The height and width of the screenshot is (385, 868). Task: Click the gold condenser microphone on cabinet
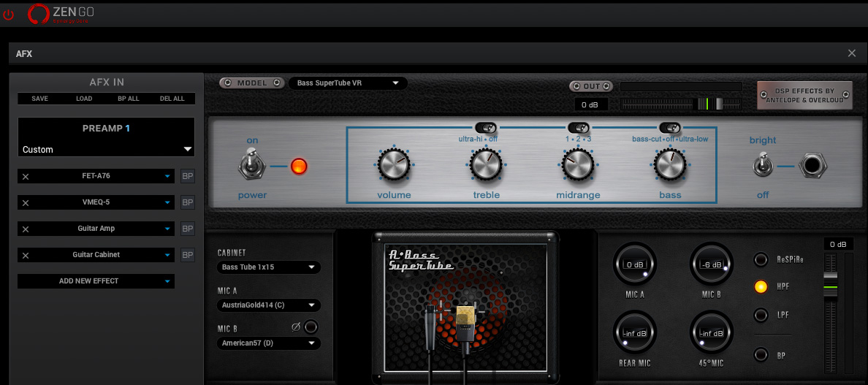tap(465, 329)
